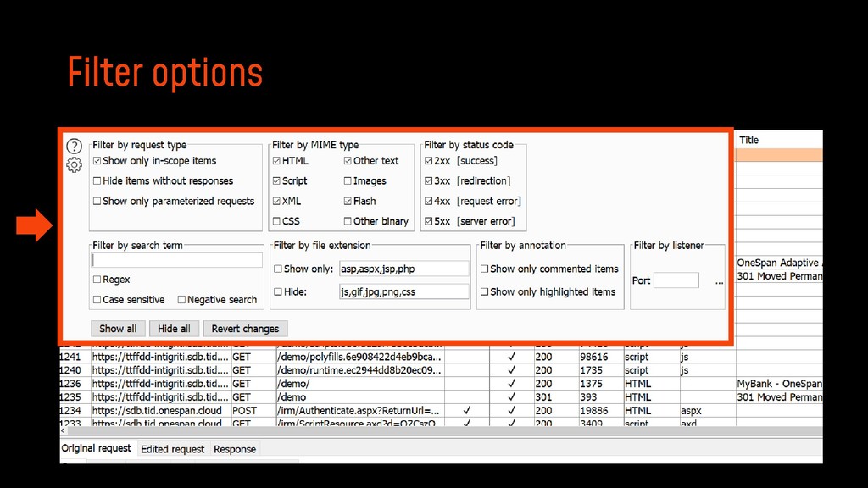The image size is (868, 488).
Task: Select row 1240 runtime request
Action: pos(441,370)
